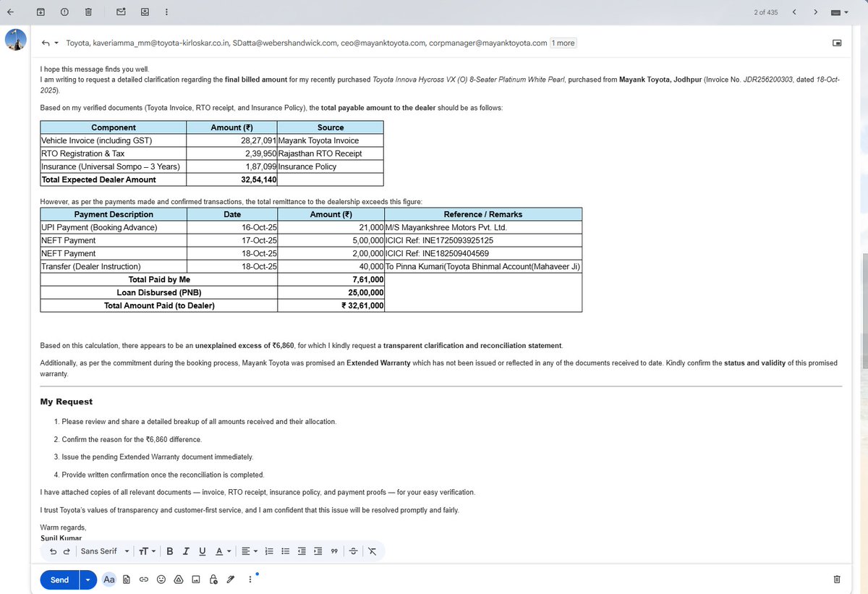868x594 pixels.
Task: Toggle italic formatting
Action: (x=184, y=551)
